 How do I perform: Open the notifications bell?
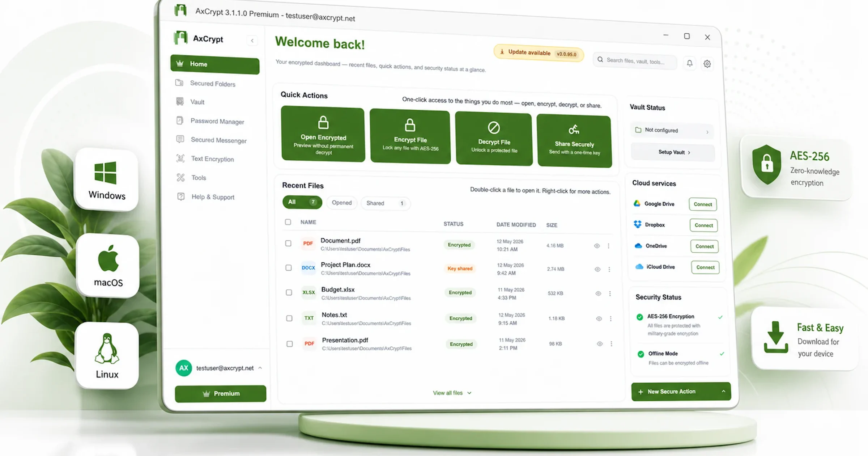[x=690, y=63]
